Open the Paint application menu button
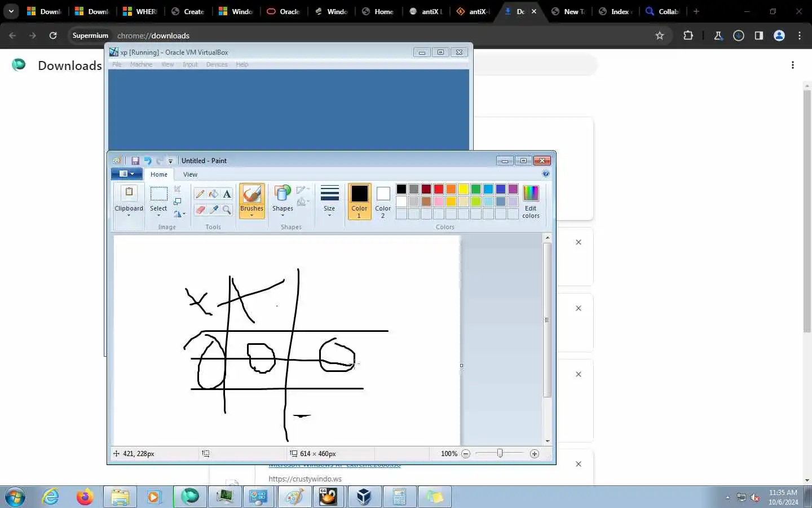The height and width of the screenshot is (508, 812). tap(126, 174)
